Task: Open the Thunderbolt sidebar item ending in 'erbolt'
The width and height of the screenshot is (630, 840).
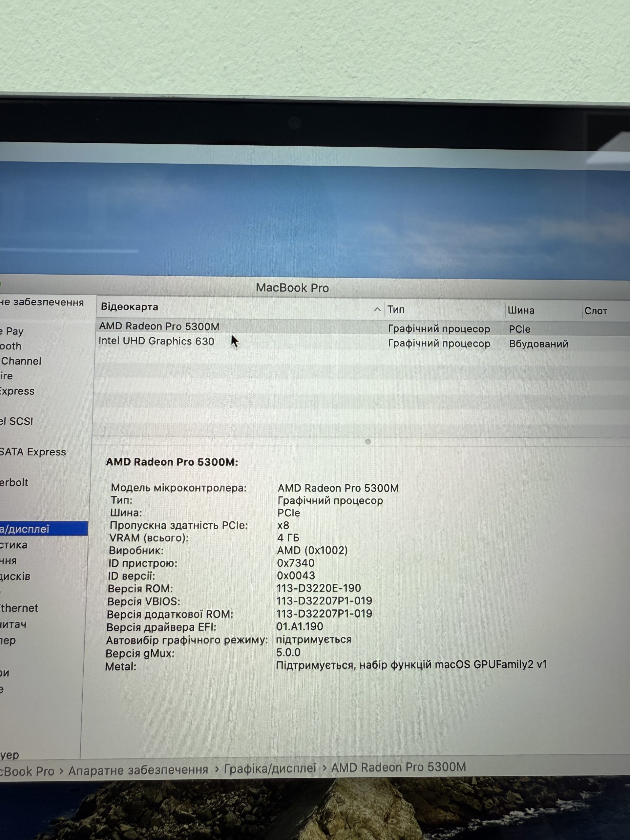Action: pos(14,482)
